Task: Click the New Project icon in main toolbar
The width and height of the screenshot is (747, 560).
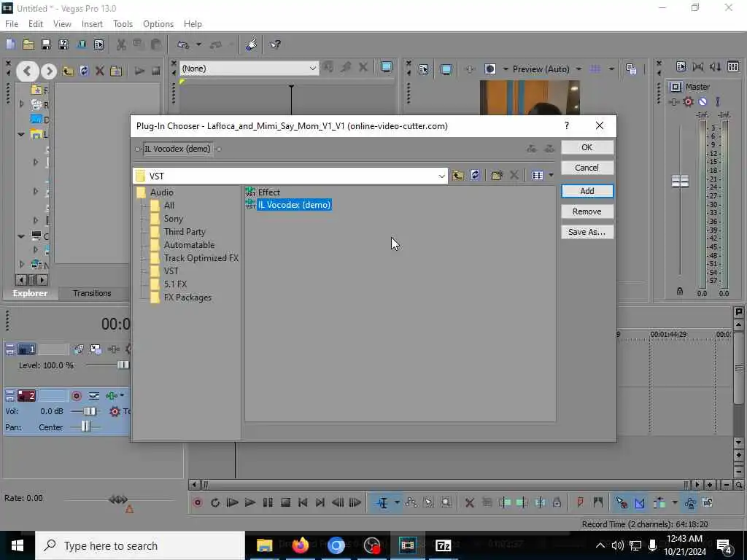Action: (x=10, y=44)
